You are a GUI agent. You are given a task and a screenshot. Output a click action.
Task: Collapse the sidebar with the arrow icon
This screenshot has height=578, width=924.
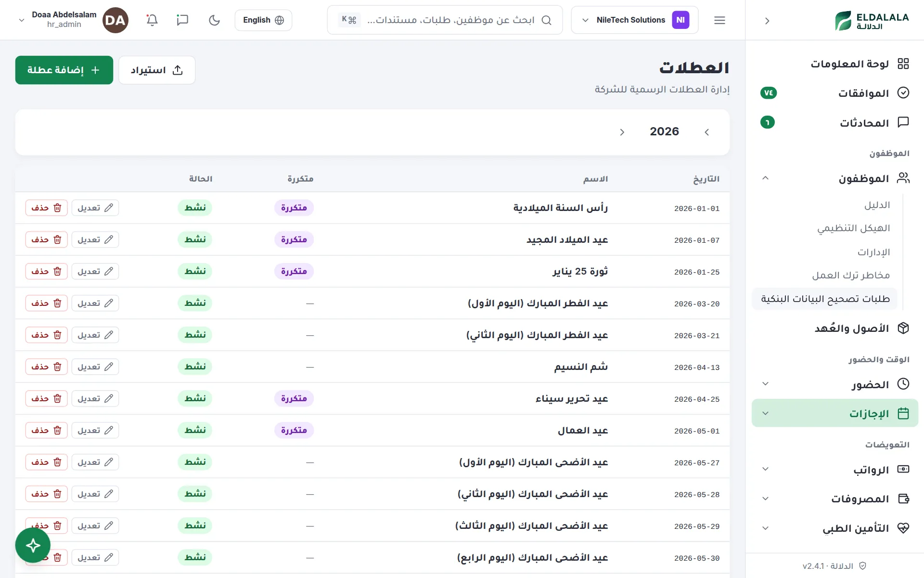(767, 21)
